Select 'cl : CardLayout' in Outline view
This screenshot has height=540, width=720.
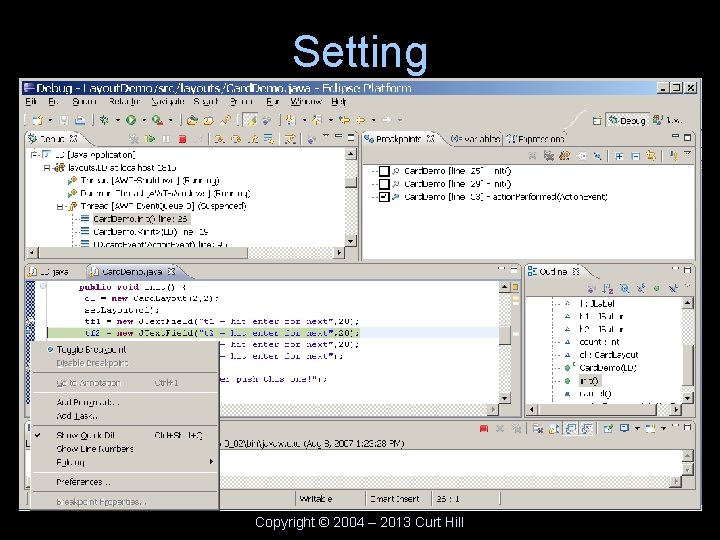tap(608, 354)
